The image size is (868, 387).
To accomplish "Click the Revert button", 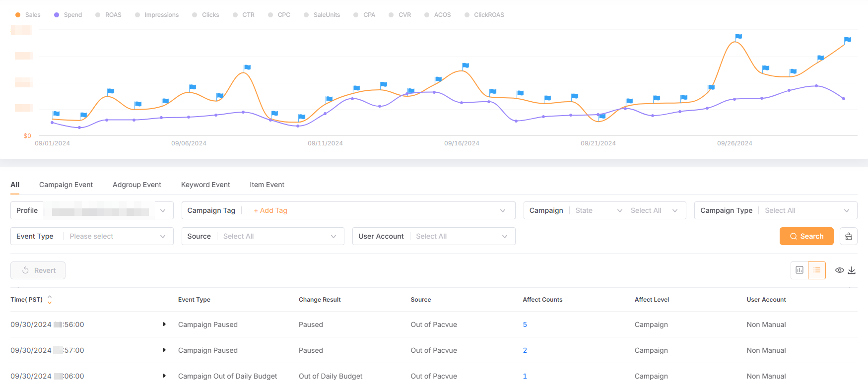I will [x=38, y=270].
